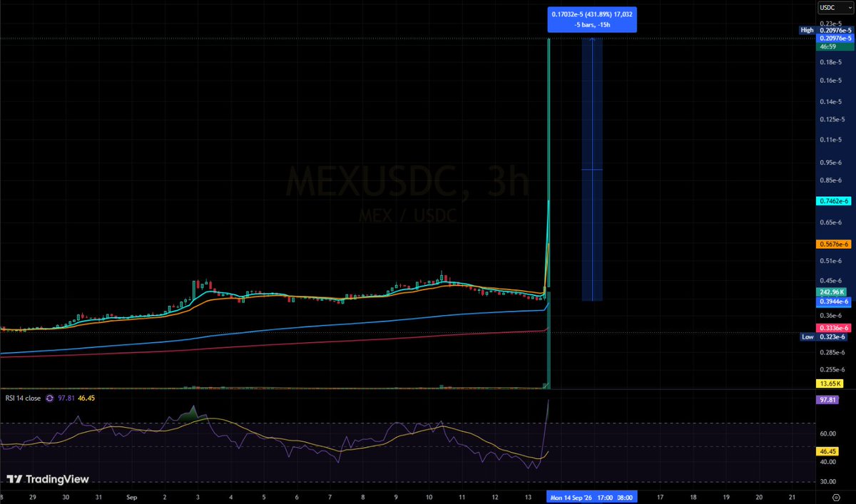Click the red 0.3336e-6 price tag
856x504 pixels.
tap(835, 328)
